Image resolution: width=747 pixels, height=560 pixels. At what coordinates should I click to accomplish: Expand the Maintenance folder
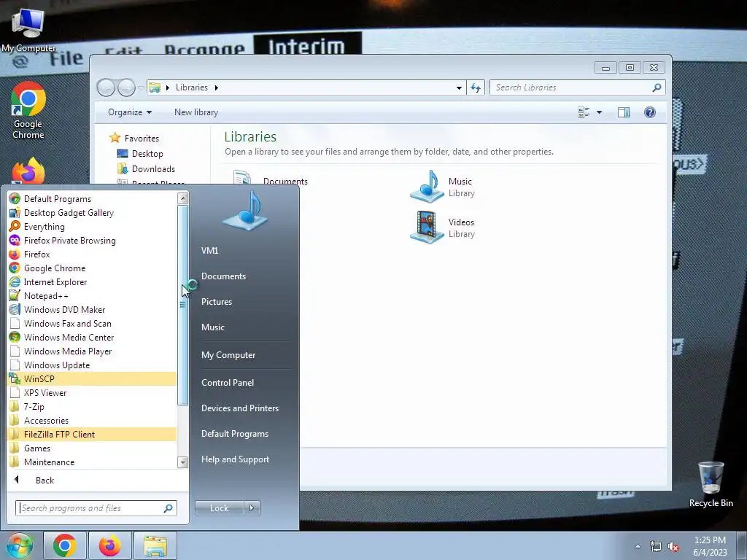[92, 462]
